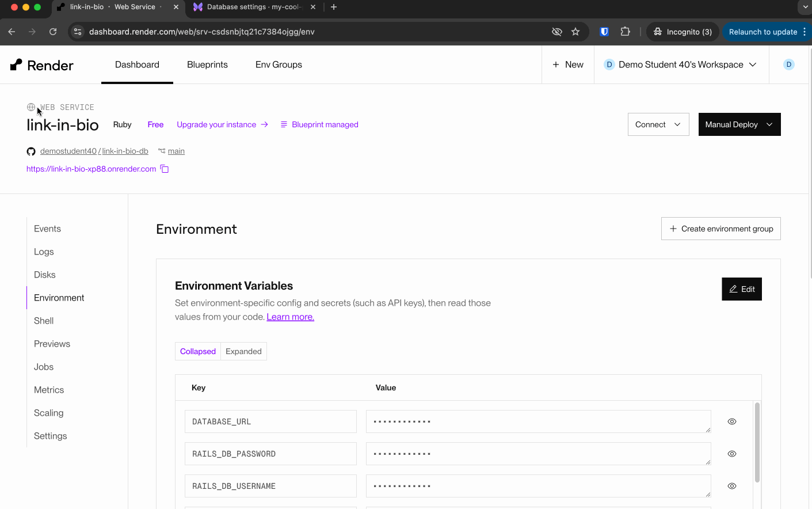Open Shell in sidebar
812x509 pixels.
pyautogui.click(x=44, y=321)
